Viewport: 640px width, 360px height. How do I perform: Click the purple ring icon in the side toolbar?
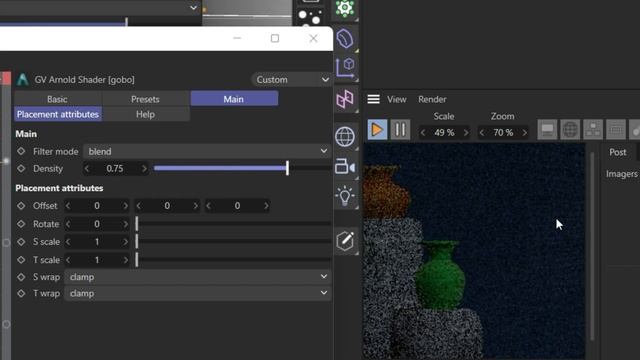pos(345,38)
